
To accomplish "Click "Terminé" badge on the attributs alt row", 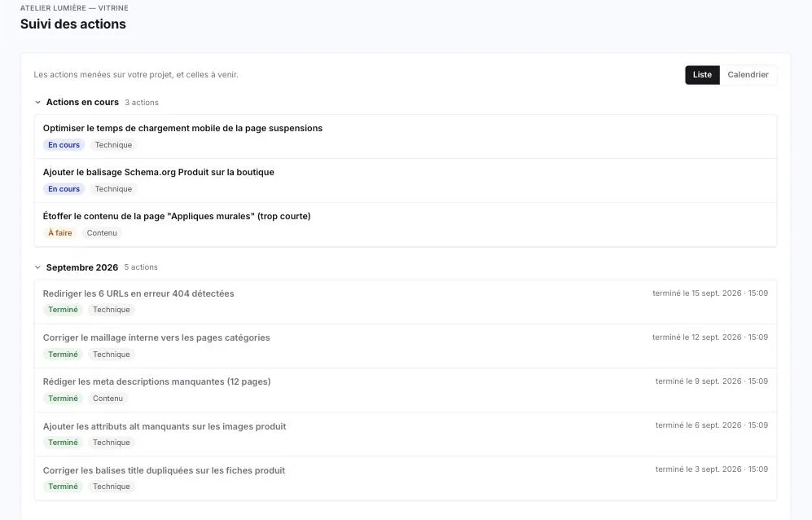I will (63, 443).
